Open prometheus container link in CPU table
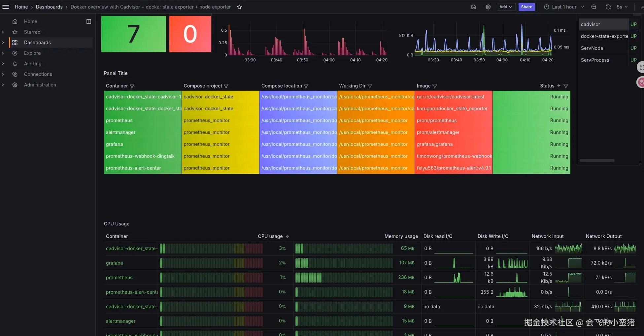644x336 pixels. 119,278
